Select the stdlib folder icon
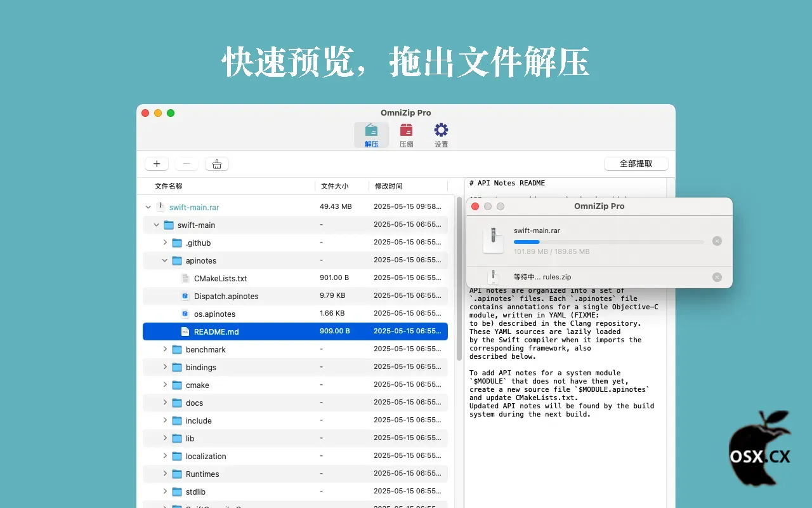The width and height of the screenshot is (812, 508). coord(177,491)
